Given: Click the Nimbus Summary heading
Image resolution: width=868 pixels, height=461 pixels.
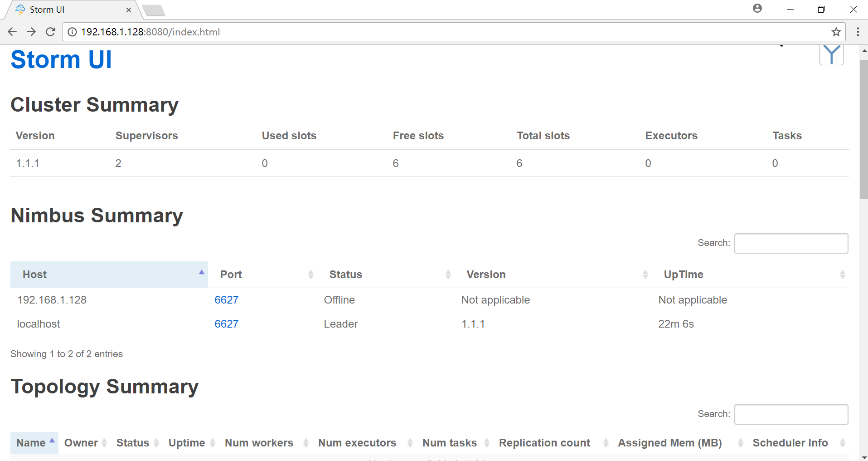Looking at the screenshot, I should pyautogui.click(x=97, y=215).
